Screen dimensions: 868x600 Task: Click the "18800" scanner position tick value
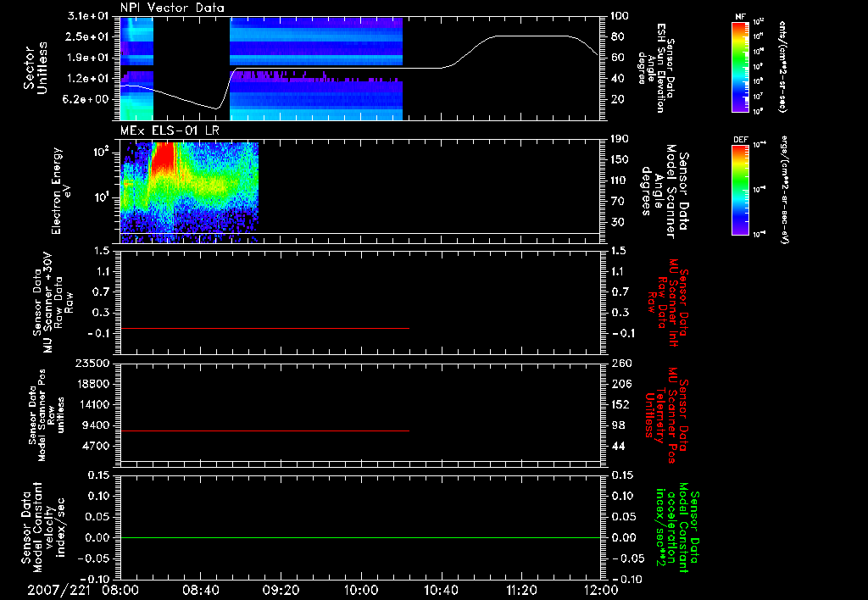point(92,384)
